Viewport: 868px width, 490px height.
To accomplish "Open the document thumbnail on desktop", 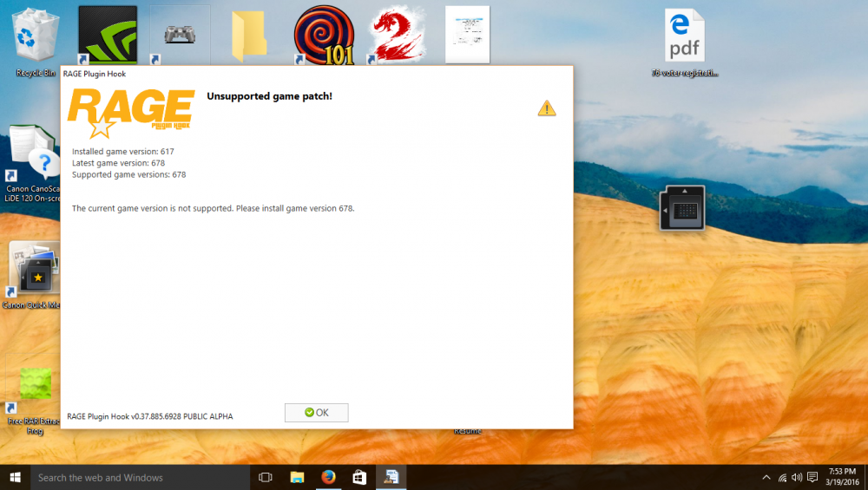I will point(467,35).
